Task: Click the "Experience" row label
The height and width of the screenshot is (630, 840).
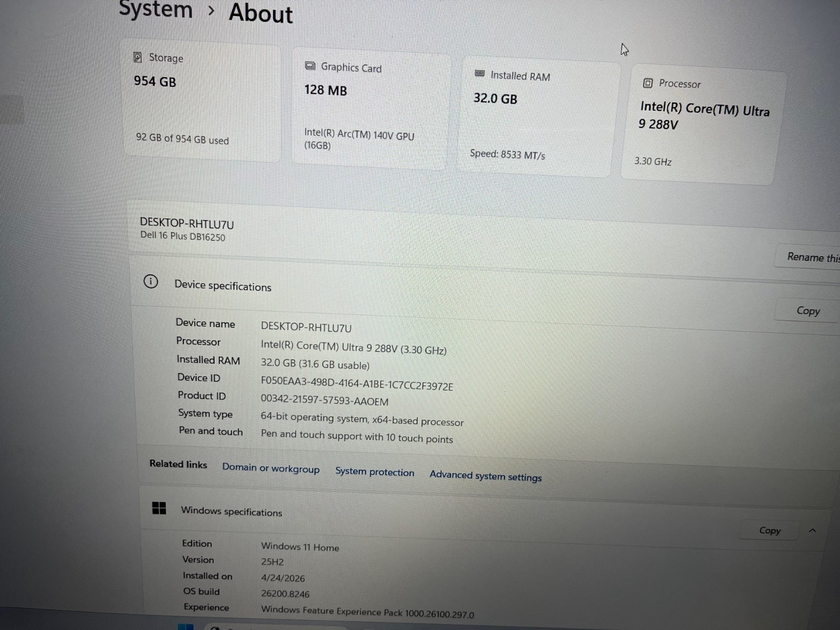Action: tap(206, 607)
